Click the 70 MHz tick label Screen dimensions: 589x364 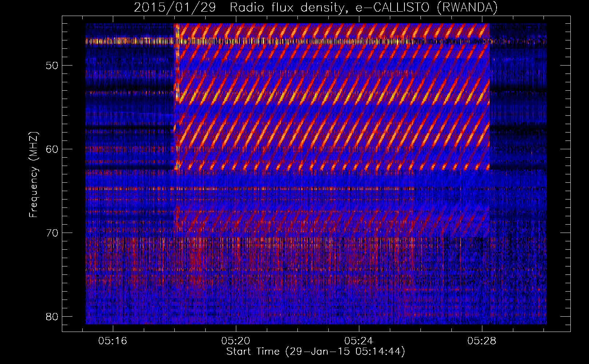(x=52, y=233)
